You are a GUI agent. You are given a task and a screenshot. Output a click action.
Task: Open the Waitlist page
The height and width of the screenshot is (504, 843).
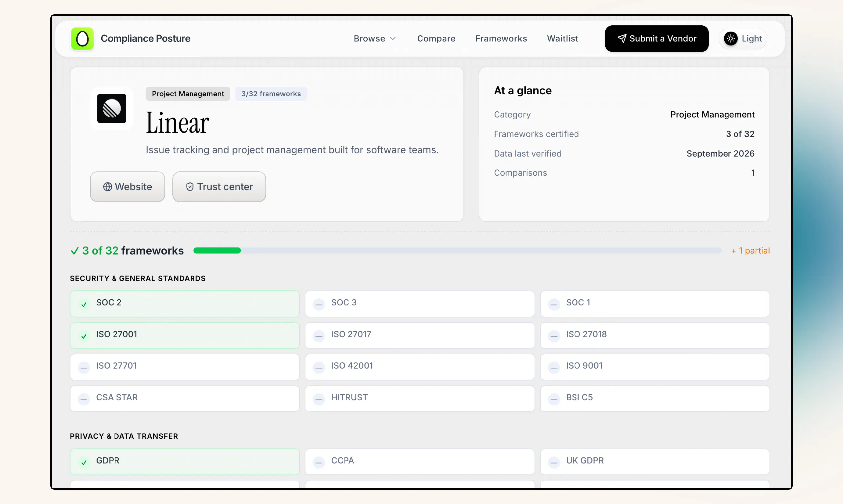coord(562,39)
